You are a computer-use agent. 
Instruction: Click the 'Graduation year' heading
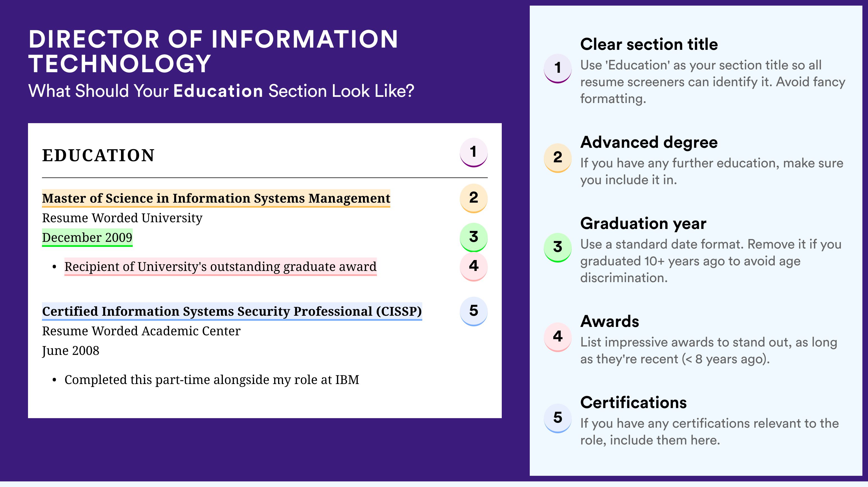click(x=643, y=223)
